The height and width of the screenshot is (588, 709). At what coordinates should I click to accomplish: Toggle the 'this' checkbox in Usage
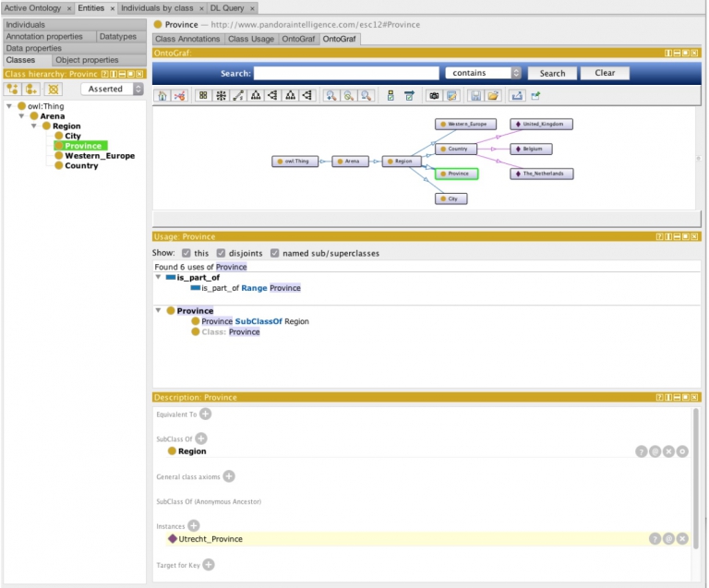point(186,253)
